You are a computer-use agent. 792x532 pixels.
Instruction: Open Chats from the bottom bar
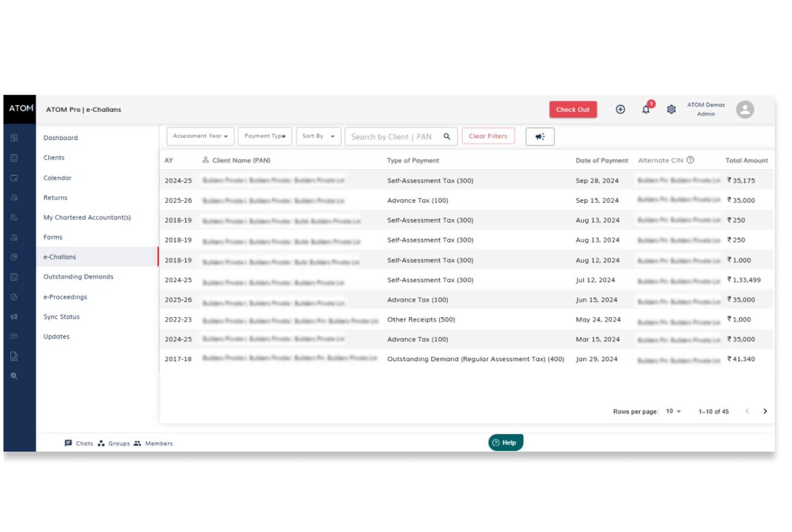[x=79, y=443]
